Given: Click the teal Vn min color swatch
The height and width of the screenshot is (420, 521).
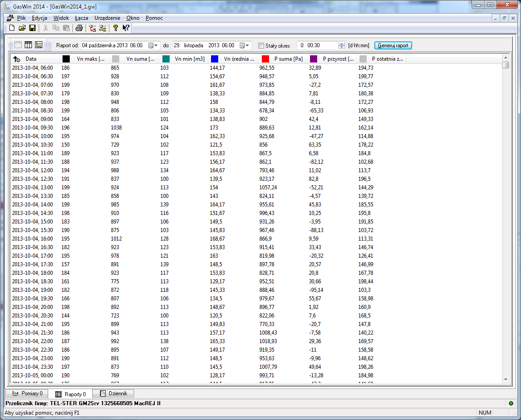Looking at the screenshot, I should (x=166, y=59).
